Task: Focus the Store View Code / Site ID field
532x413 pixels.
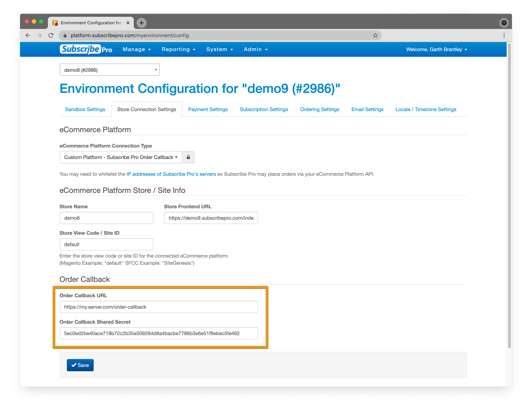Action: click(107, 244)
